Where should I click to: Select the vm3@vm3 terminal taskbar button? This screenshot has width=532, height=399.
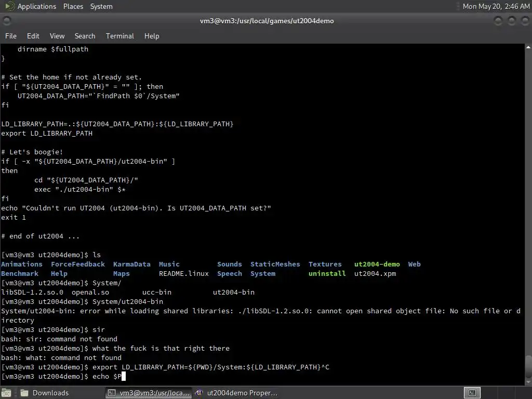point(149,393)
